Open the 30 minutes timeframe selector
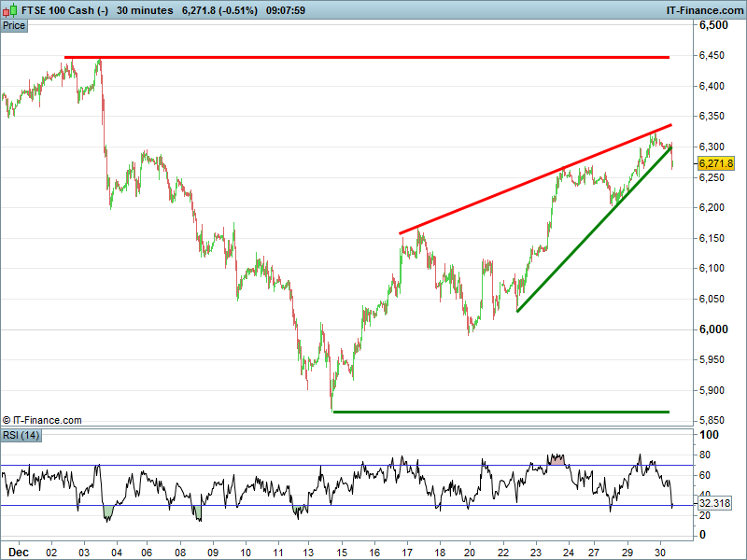This screenshot has width=747, height=560. click(145, 9)
